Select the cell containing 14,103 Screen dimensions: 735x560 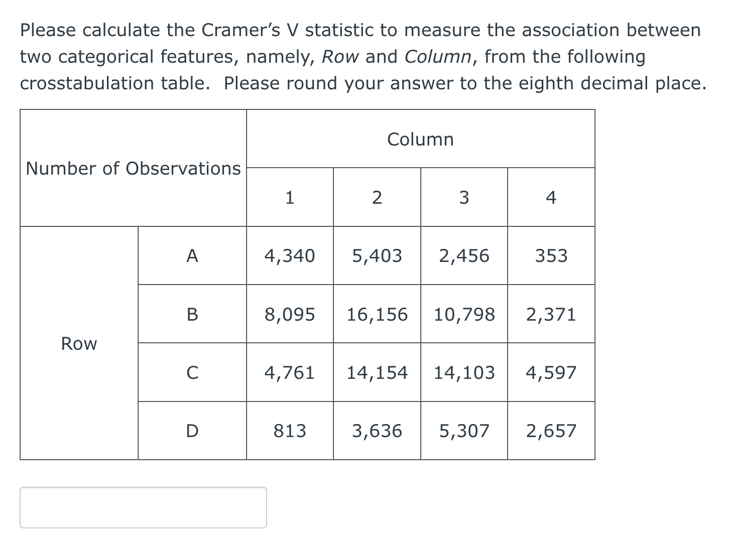tap(464, 373)
